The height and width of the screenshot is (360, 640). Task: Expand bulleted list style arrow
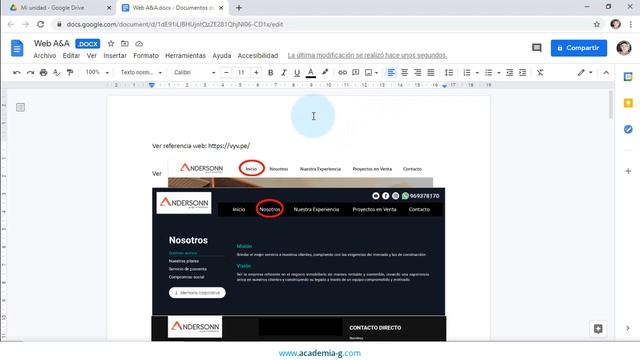[499, 73]
